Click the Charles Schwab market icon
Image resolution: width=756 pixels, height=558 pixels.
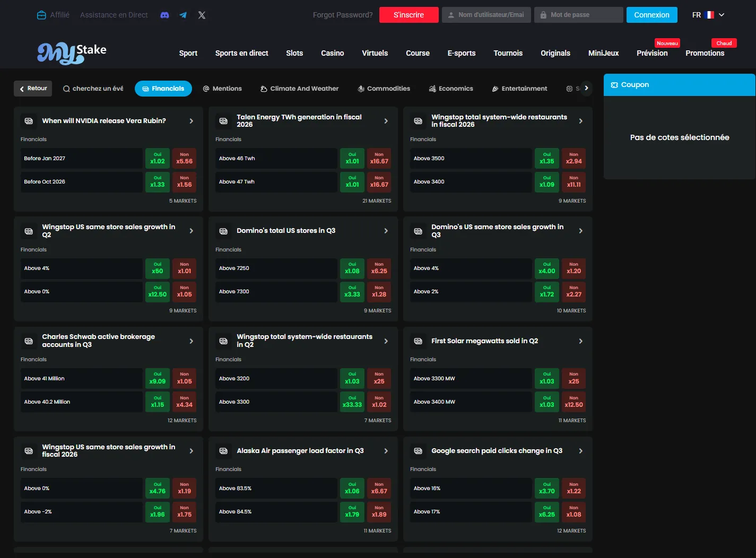[29, 341]
